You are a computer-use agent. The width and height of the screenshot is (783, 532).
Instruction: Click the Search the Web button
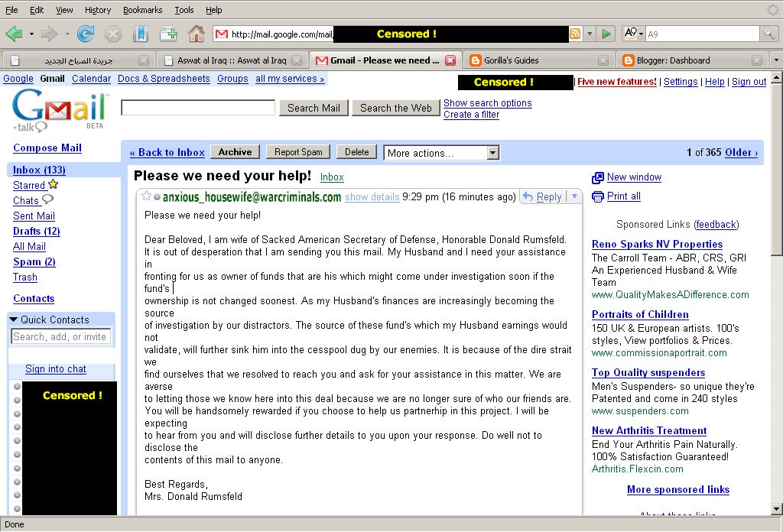[x=395, y=108]
